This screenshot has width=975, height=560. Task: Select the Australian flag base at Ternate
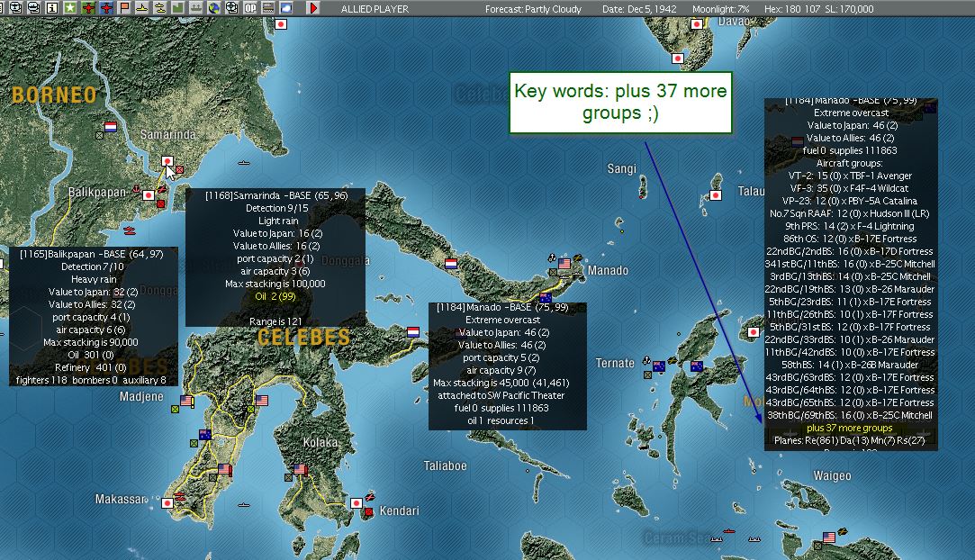tap(658, 366)
